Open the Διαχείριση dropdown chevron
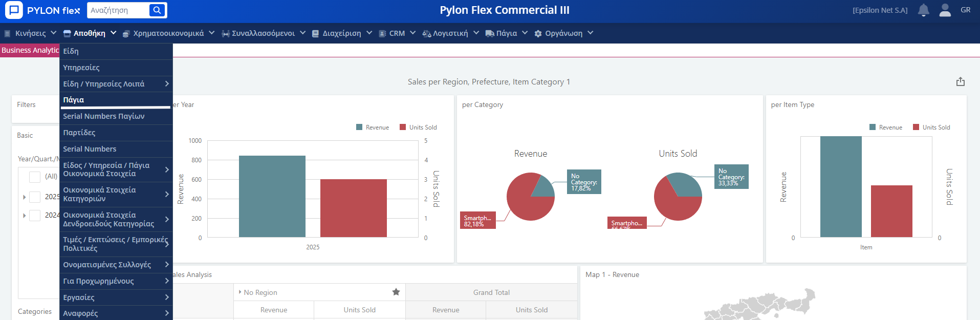980x320 pixels. tap(369, 33)
